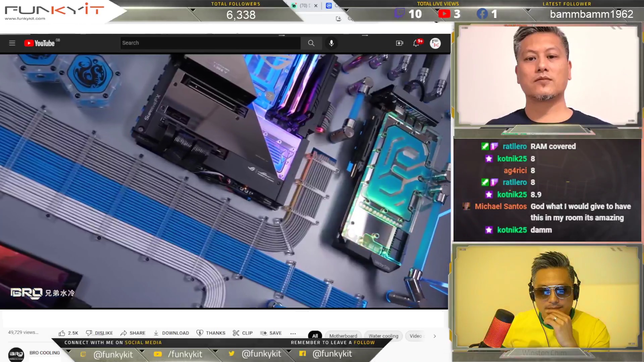Click the DISLIKE button
Image resolution: width=644 pixels, height=362 pixels.
pyautogui.click(x=99, y=333)
